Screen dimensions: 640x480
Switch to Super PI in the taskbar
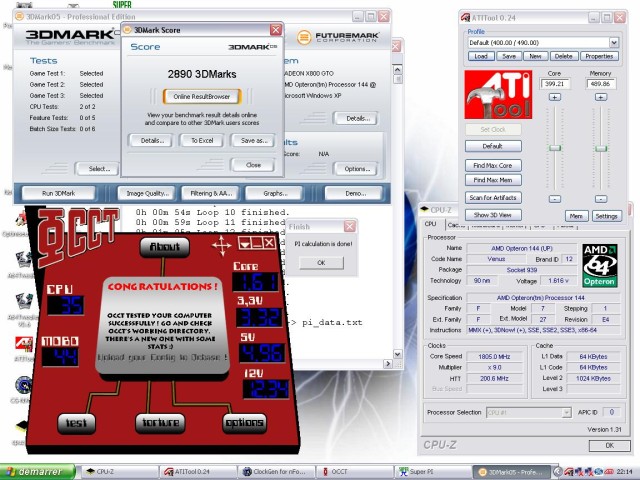422,470
